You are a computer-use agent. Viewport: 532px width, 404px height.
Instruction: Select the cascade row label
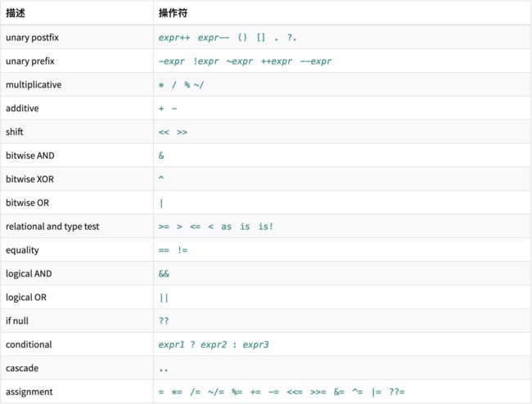(22, 368)
